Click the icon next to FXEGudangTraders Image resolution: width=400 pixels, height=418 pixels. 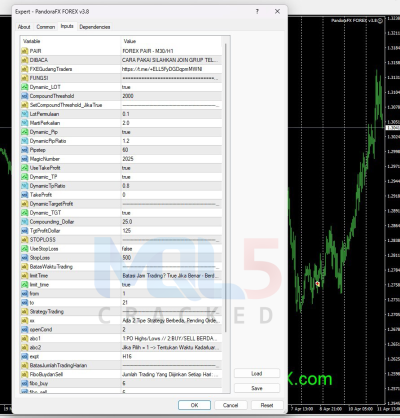point(25,69)
